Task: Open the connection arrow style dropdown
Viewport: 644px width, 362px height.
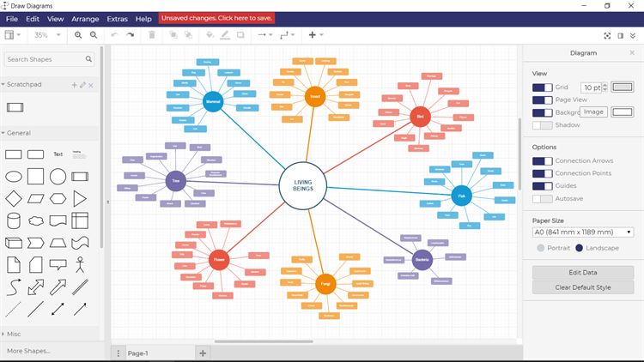Action: (x=265, y=35)
